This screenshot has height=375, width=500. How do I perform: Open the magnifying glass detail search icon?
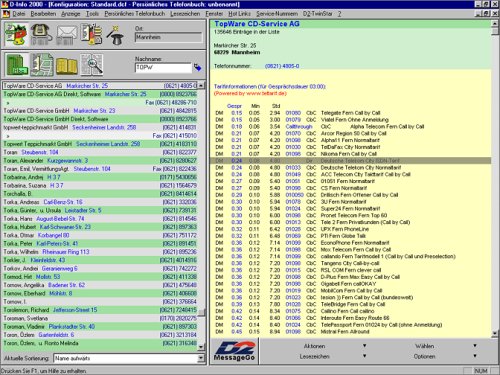click(x=91, y=65)
